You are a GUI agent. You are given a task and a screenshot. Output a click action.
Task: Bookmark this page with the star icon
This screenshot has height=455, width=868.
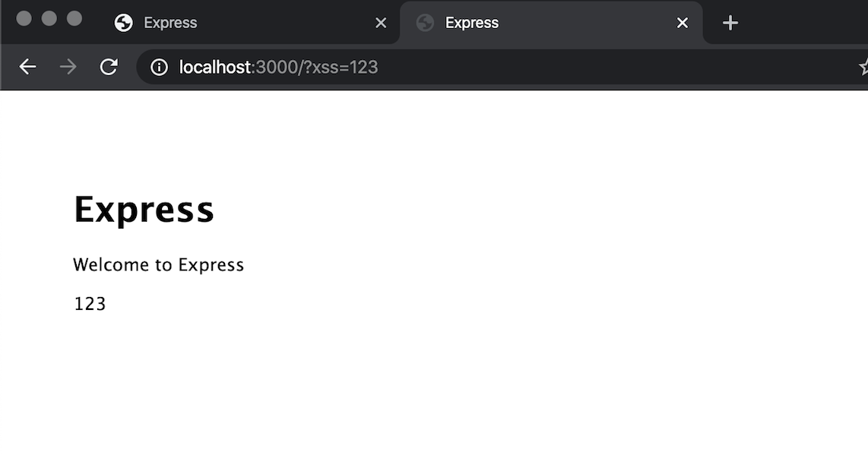pyautogui.click(x=863, y=67)
